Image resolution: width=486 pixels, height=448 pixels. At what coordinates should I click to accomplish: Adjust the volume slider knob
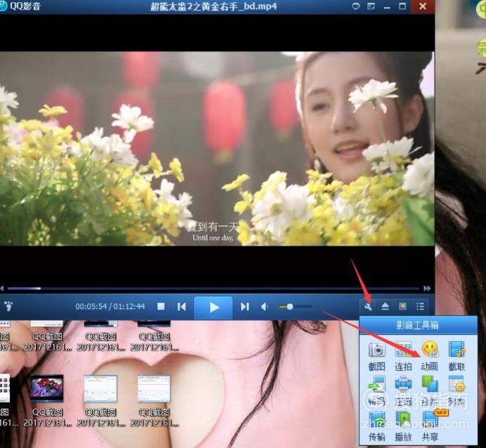click(x=290, y=307)
